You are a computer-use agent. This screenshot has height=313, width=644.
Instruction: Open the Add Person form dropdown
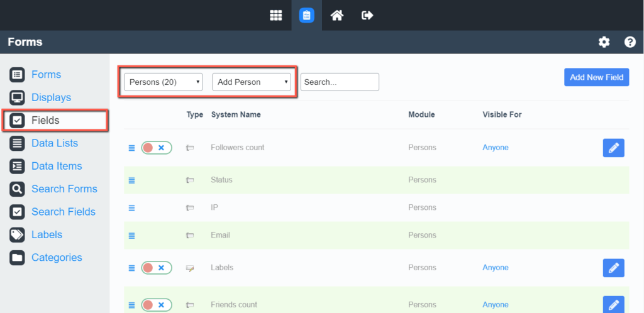pyautogui.click(x=252, y=82)
